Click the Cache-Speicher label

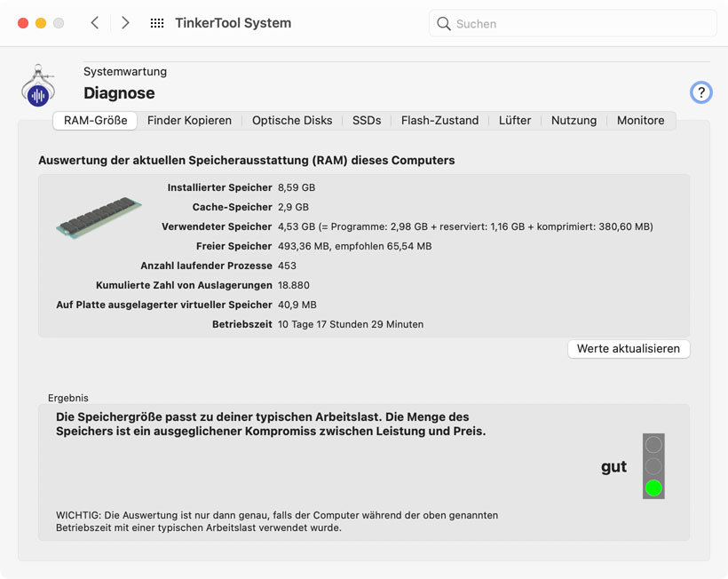pyautogui.click(x=232, y=207)
